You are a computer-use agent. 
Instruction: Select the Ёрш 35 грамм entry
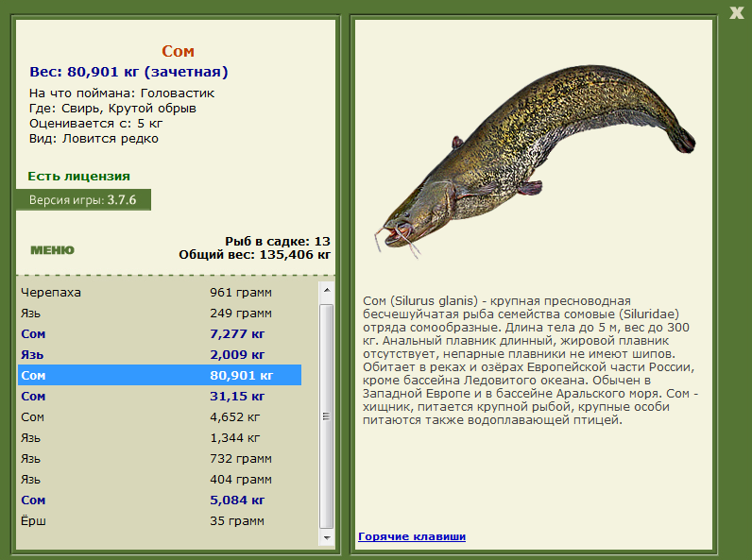point(160,520)
